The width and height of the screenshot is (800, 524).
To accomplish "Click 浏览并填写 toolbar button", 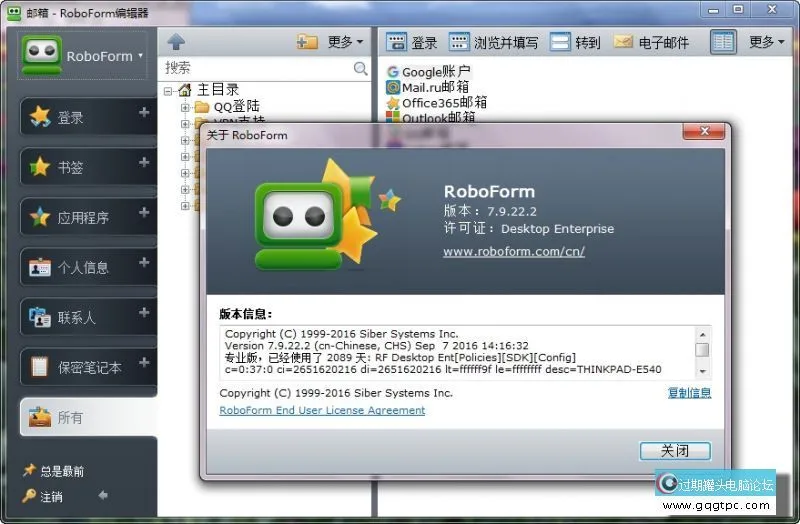I will click(493, 42).
